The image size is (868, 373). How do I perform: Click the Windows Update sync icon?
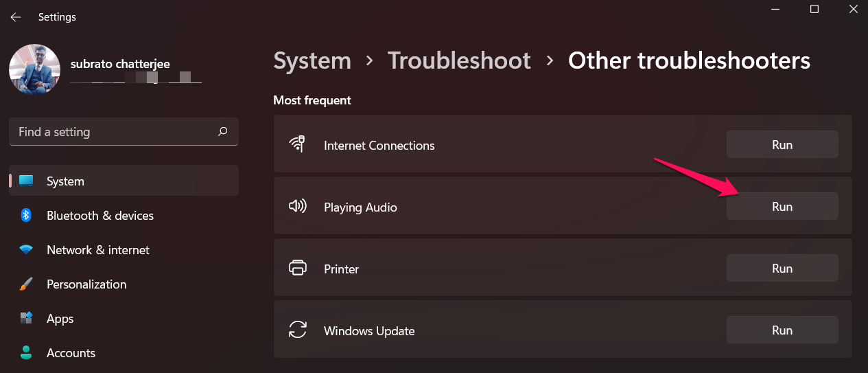[x=297, y=330]
